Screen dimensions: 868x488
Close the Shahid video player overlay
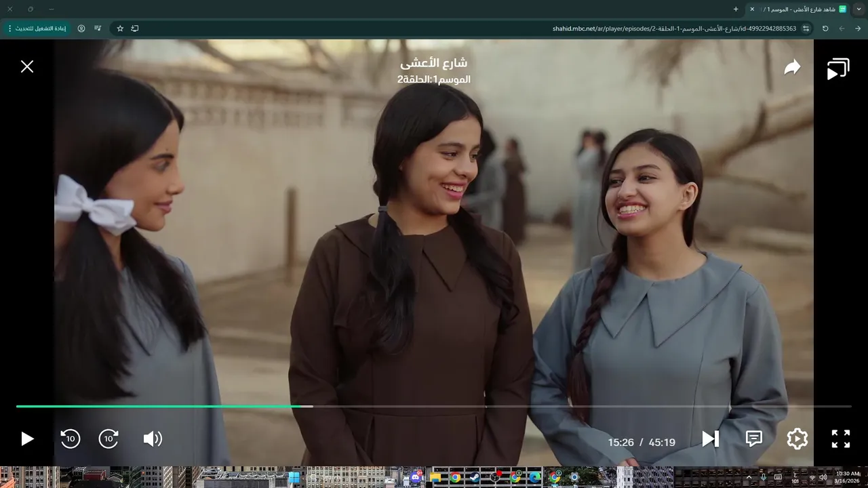pyautogui.click(x=27, y=66)
